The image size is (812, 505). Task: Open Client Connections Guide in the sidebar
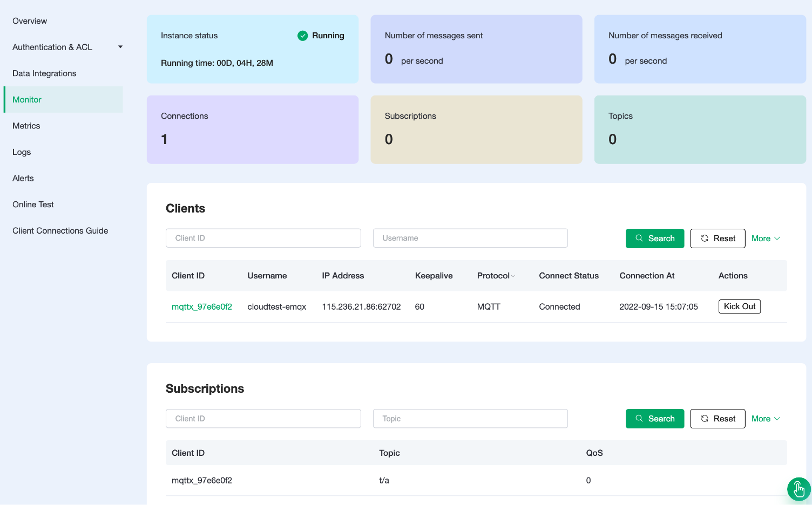tap(60, 231)
